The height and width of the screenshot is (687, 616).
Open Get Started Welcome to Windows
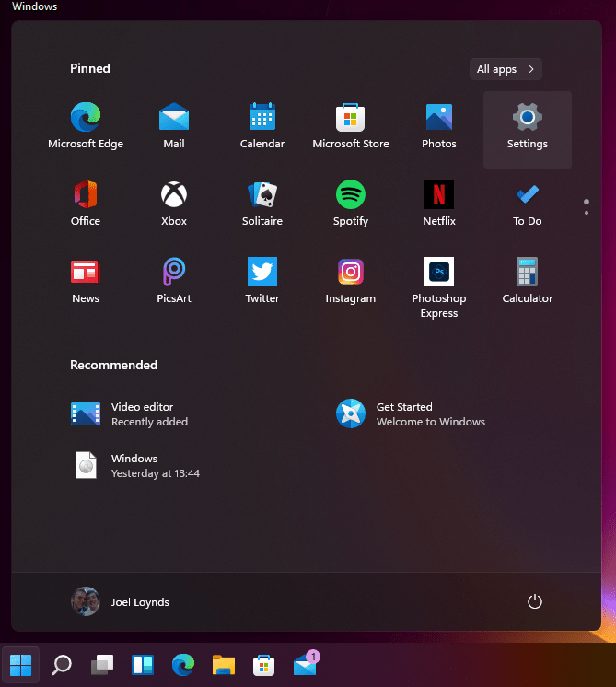[x=411, y=414]
